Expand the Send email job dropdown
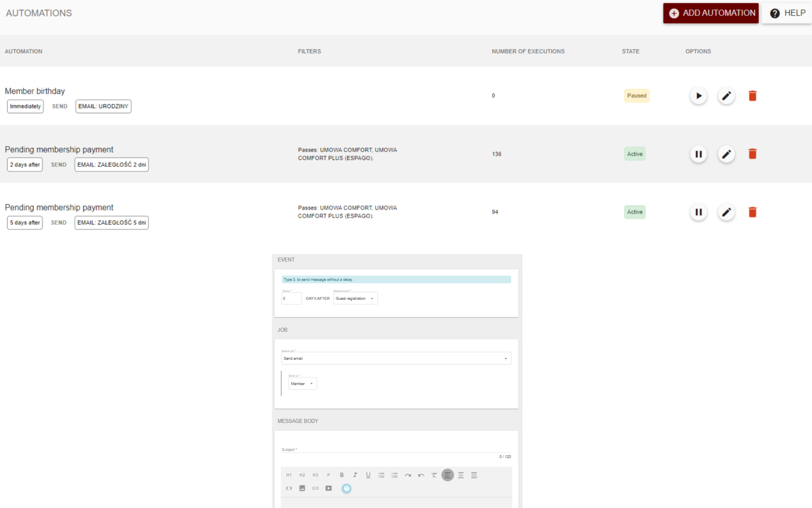 click(x=396, y=359)
